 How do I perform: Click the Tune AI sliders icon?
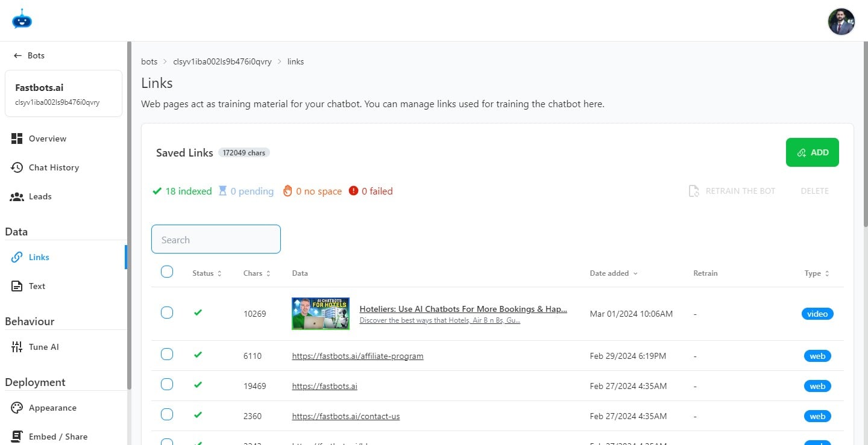17,347
